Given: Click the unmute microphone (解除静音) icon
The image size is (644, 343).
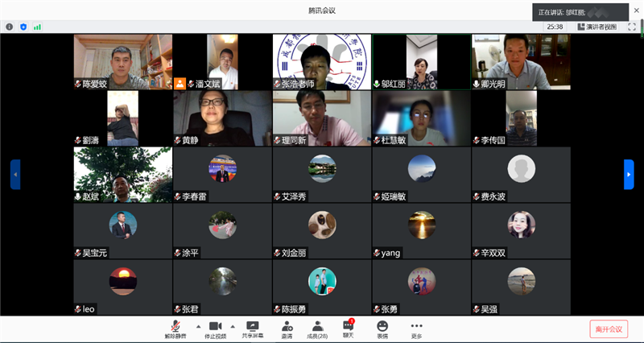Looking at the screenshot, I should click(x=175, y=326).
